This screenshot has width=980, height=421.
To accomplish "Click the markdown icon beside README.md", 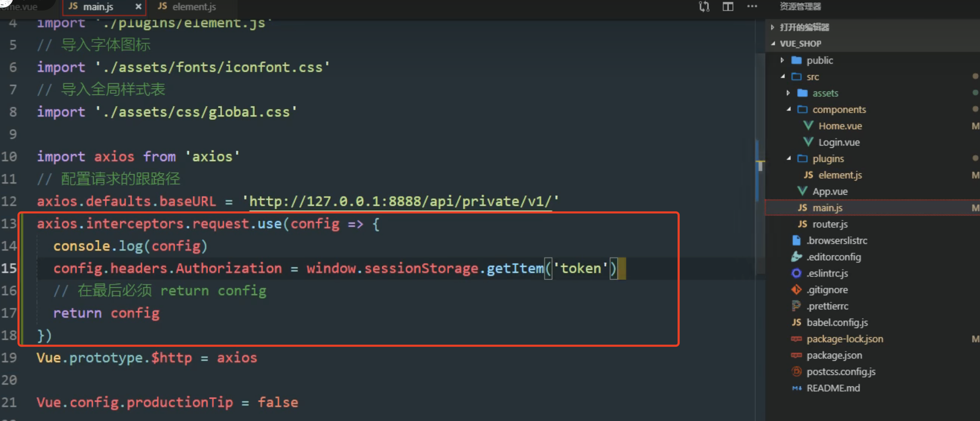I will [x=796, y=388].
